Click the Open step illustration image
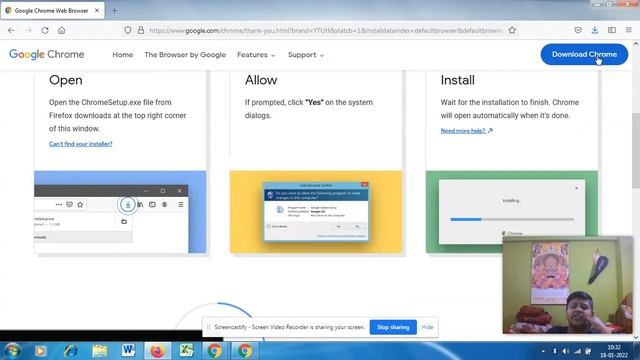The height and width of the screenshot is (360, 640). [x=120, y=212]
